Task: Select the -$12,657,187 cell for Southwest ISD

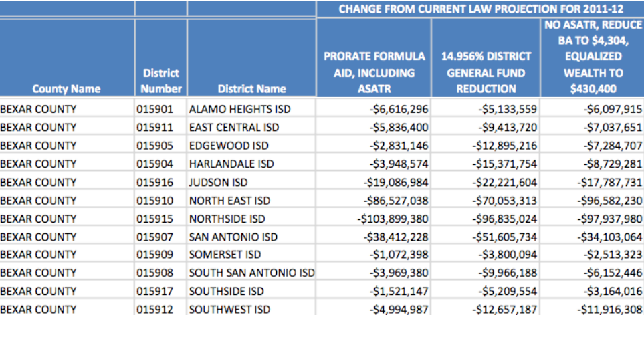Action: pos(504,310)
